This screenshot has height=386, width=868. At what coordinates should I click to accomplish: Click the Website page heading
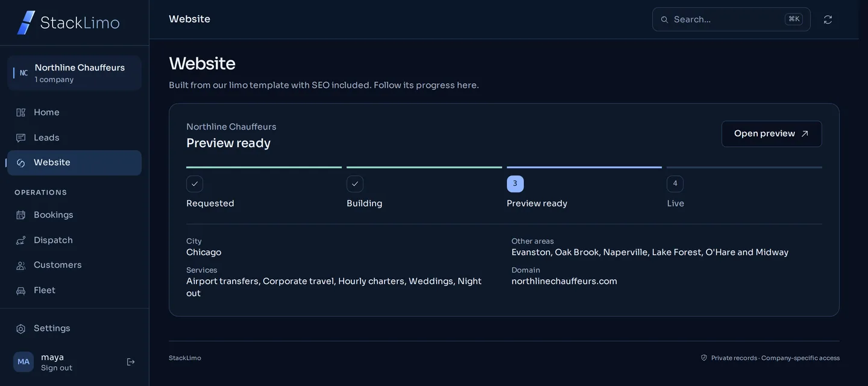click(202, 63)
